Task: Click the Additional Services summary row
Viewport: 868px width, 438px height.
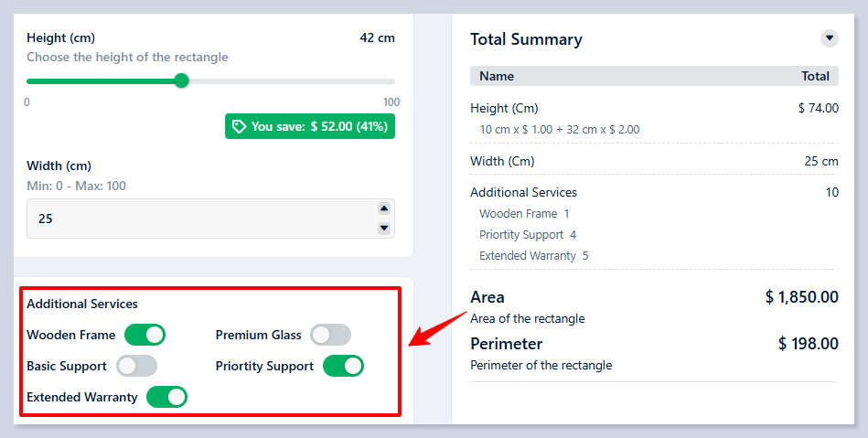Action: click(523, 192)
